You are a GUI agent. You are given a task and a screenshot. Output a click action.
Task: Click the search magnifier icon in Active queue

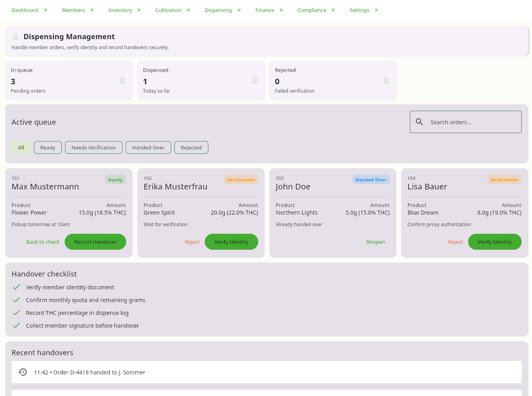coord(419,122)
